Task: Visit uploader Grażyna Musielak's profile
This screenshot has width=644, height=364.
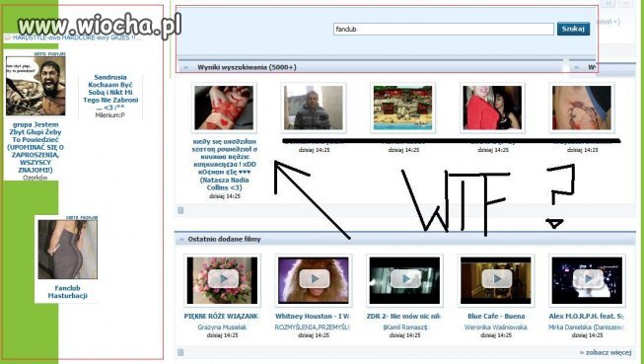Action: (222, 328)
